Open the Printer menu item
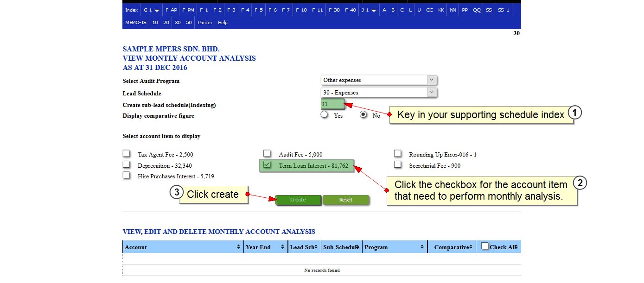 click(205, 22)
